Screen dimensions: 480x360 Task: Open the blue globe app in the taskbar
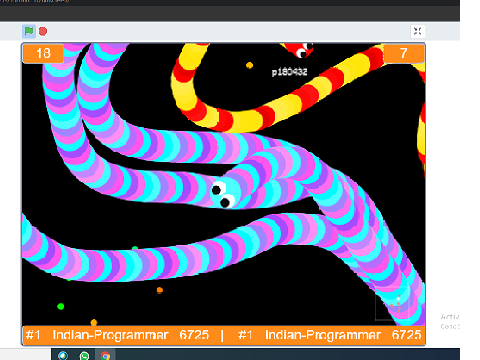[x=63, y=356]
